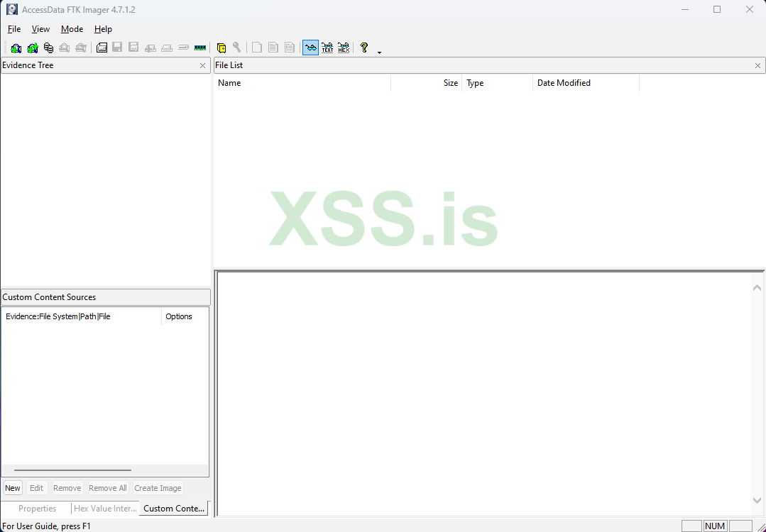Expand the toolbar options dropdown arrow
The height and width of the screenshot is (532, 766).
[x=380, y=52]
